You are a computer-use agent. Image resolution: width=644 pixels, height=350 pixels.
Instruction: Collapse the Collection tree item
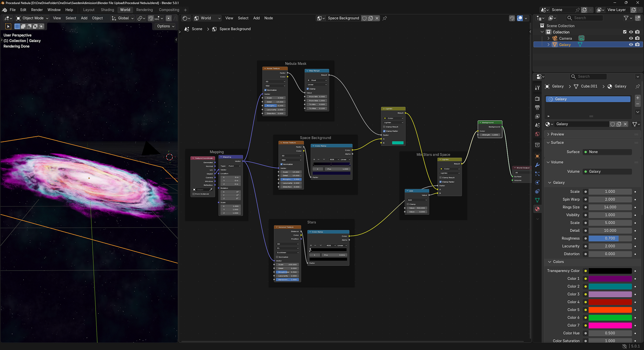(542, 32)
